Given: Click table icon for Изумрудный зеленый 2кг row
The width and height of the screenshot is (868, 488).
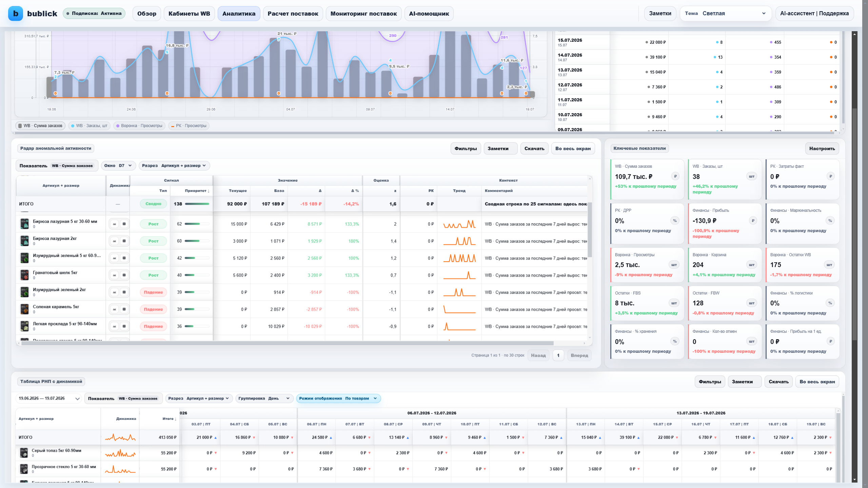Looking at the screenshot, I should click(x=124, y=292).
